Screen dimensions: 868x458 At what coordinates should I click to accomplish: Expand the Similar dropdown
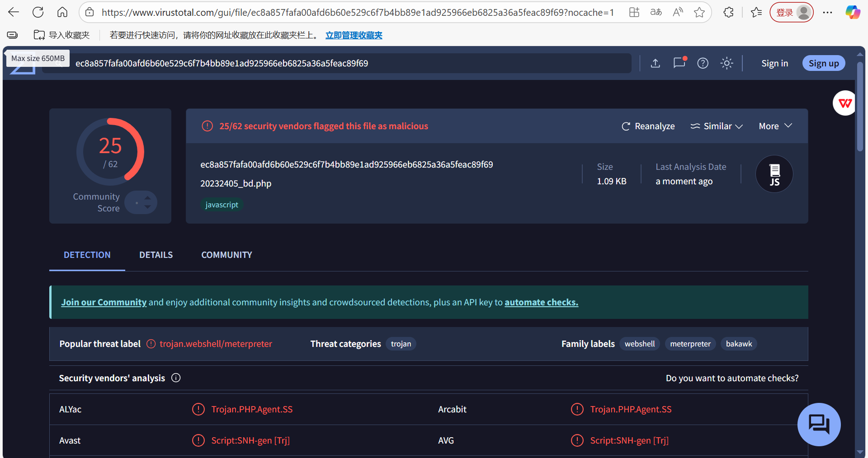pos(717,126)
